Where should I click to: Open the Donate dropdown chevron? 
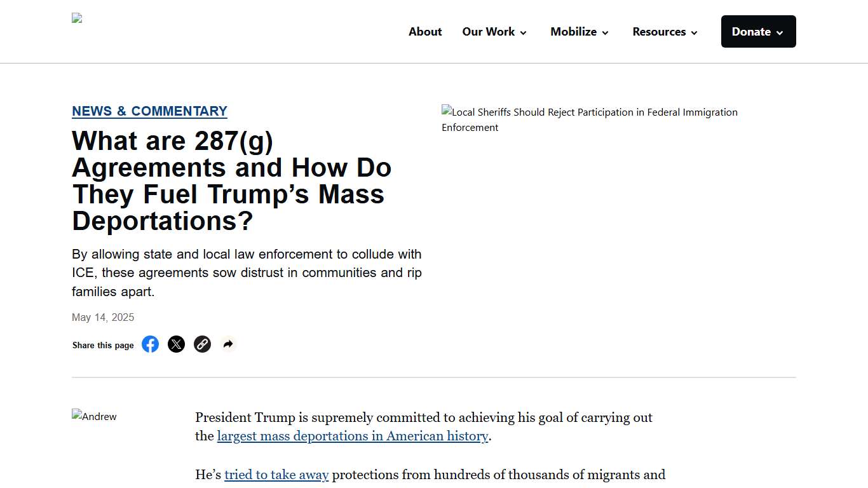point(780,31)
